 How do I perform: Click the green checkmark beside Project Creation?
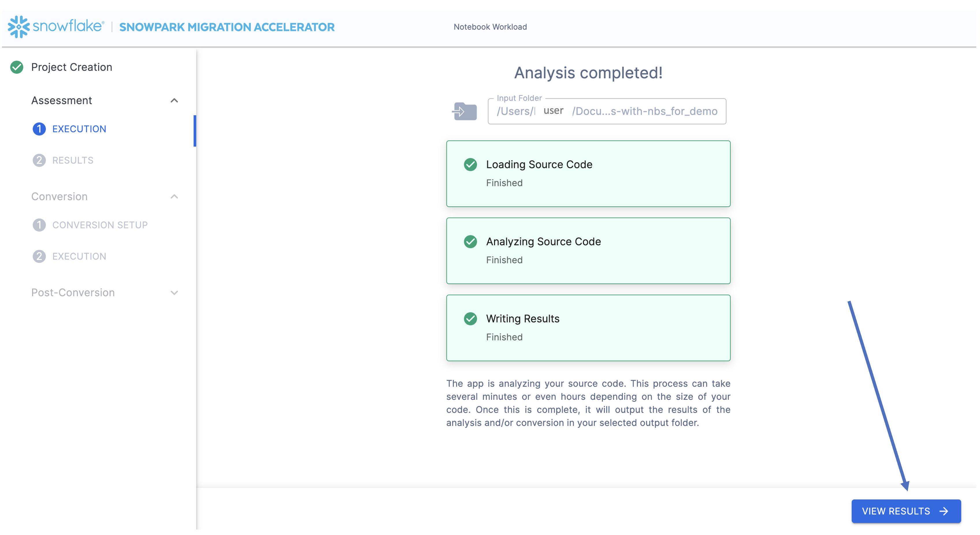tap(17, 67)
